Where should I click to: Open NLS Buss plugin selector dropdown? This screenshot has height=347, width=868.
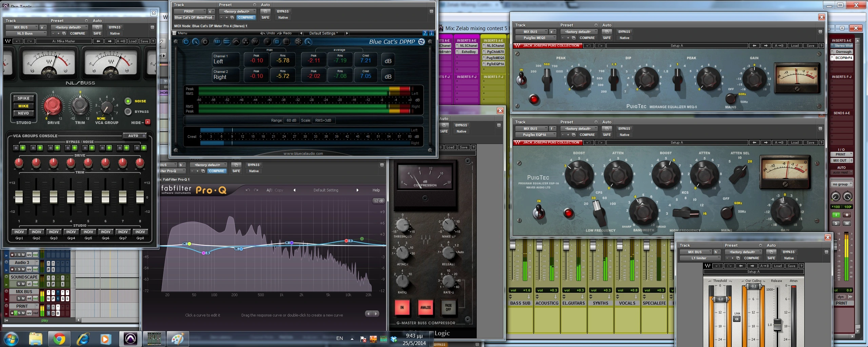pyautogui.click(x=26, y=34)
